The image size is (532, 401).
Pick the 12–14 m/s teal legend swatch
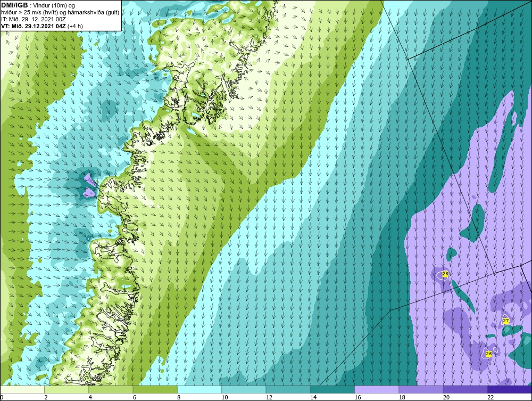pyautogui.click(x=288, y=389)
